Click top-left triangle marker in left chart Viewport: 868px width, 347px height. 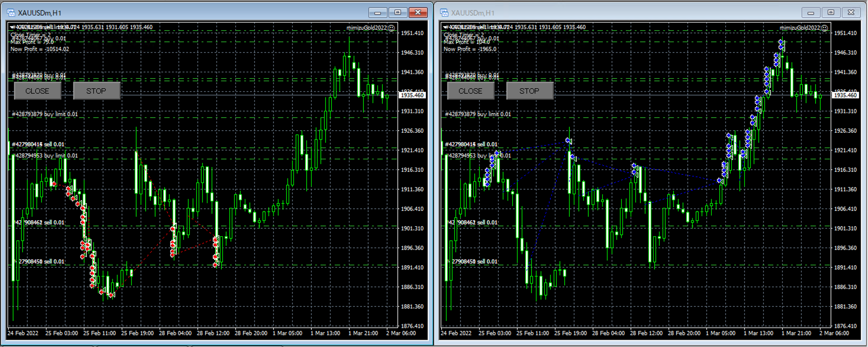12,27
